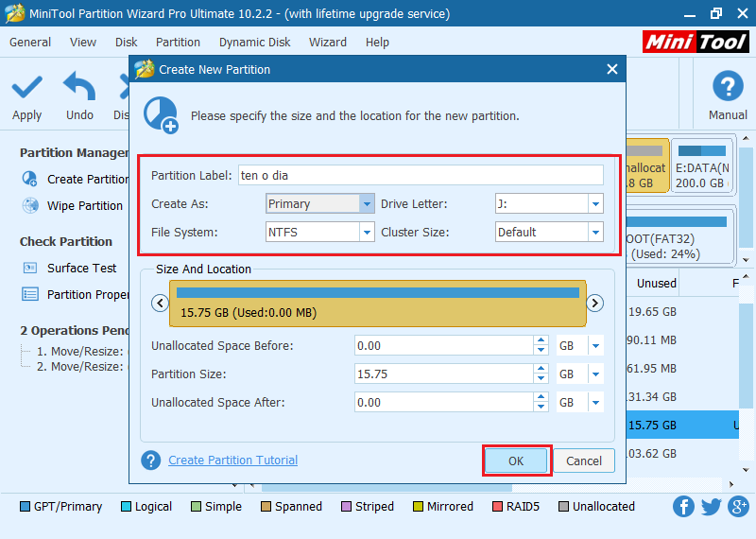This screenshot has height=539, width=756.
Task: Open the Google Plus share icon
Action: tap(739, 507)
